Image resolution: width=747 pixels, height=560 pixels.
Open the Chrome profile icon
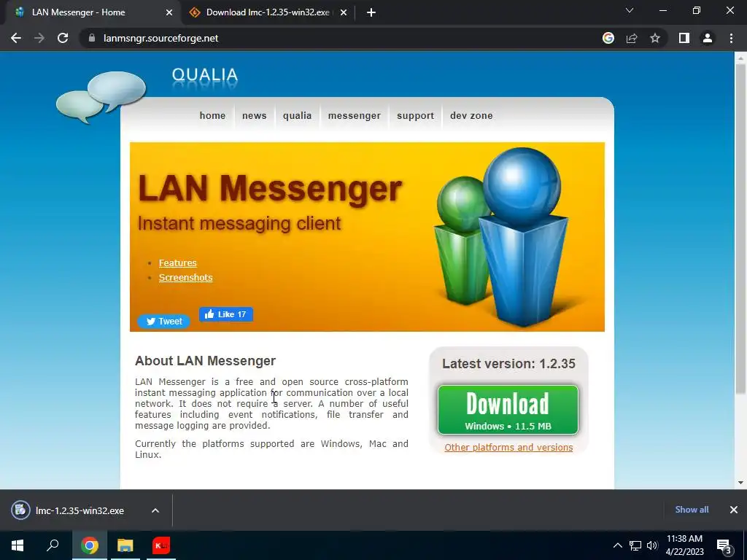click(708, 38)
